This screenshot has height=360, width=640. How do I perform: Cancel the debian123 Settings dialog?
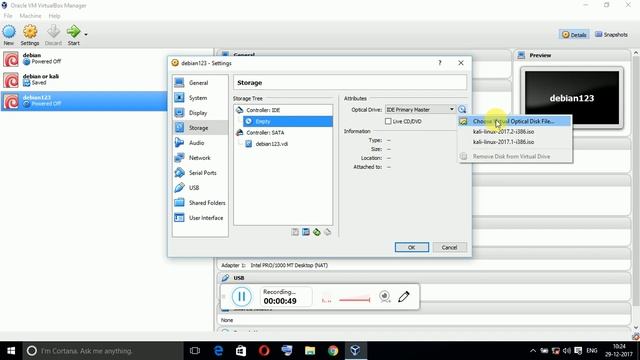449,247
